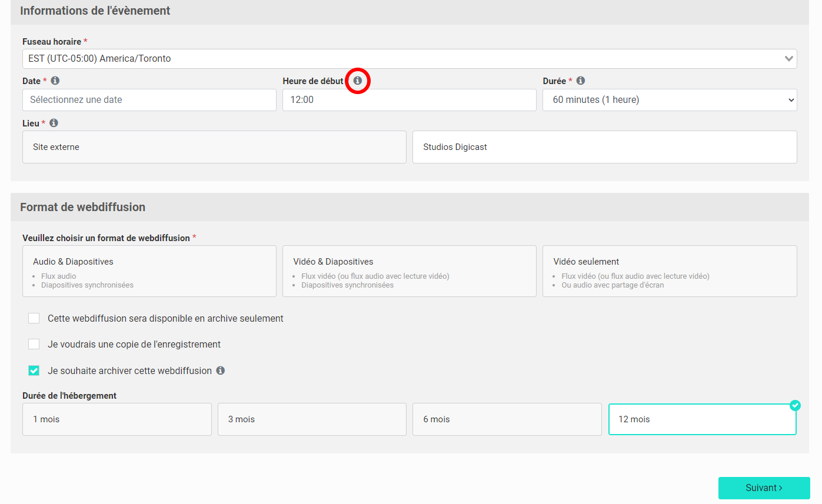This screenshot has width=822, height=504.
Task: Expand the Durée 60 minutes dropdown
Action: pyautogui.click(x=669, y=100)
